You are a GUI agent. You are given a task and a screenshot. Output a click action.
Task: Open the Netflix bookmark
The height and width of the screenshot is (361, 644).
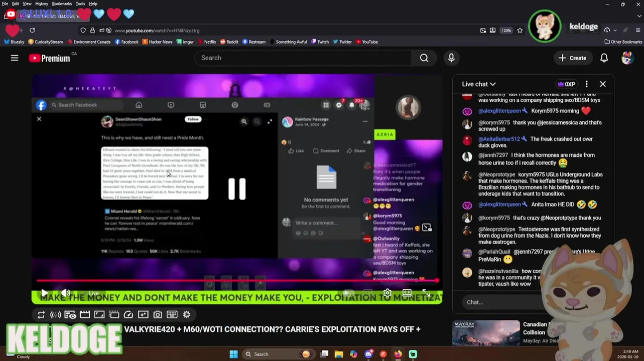coord(206,42)
